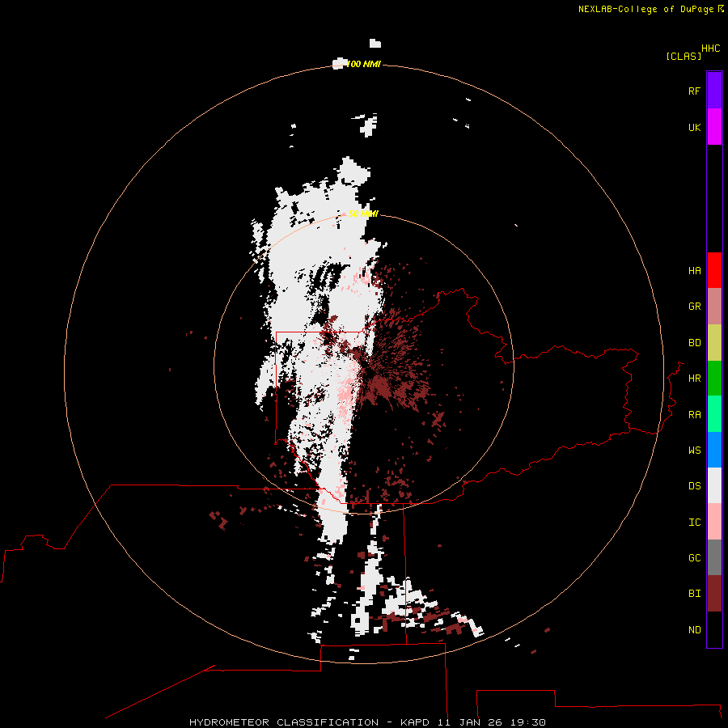Viewport: 728px width, 728px height.
Task: Click the RF purple legend swatch
Action: tap(714, 91)
